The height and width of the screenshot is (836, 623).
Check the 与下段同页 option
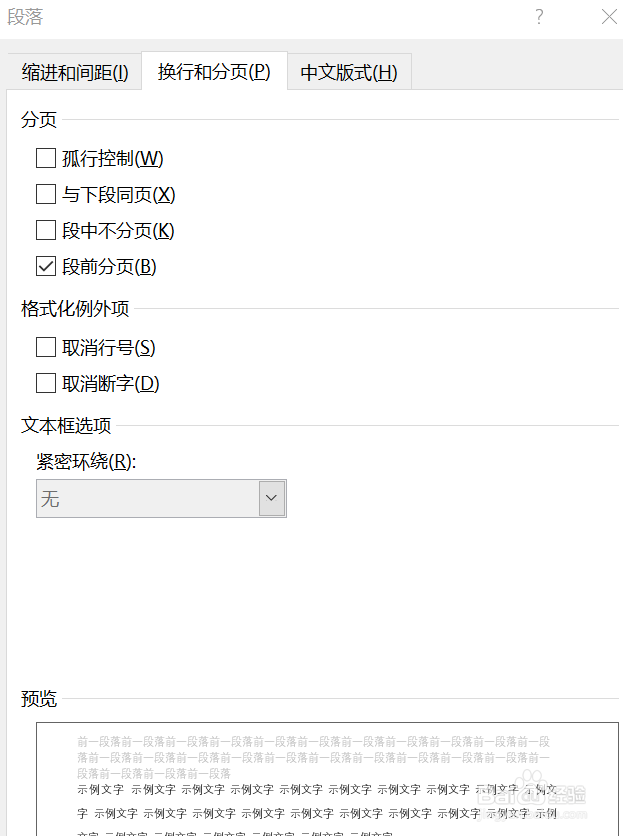45,193
